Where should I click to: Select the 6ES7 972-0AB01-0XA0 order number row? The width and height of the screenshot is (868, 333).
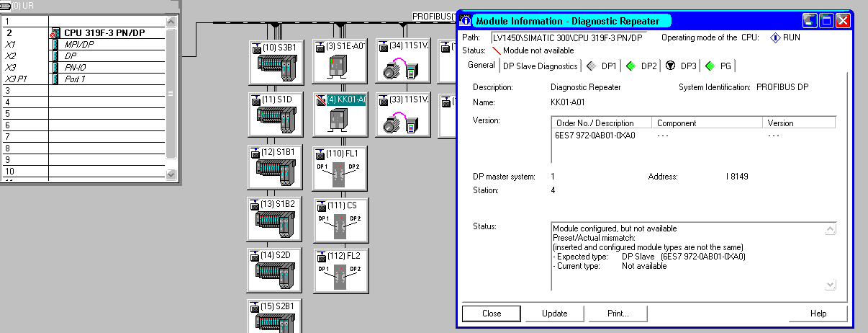click(x=595, y=136)
